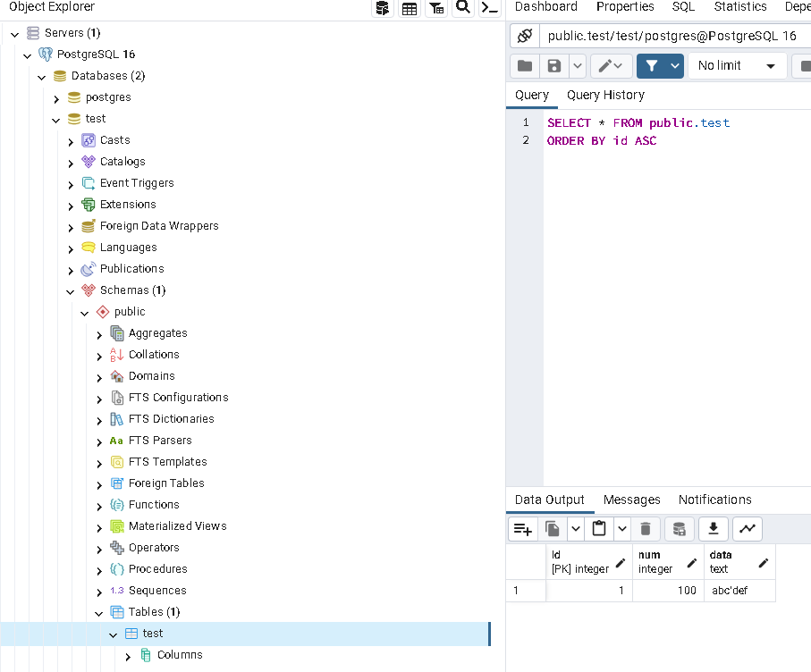The width and height of the screenshot is (811, 672).
Task: Click the Filter funnel button
Action: [x=652, y=65]
